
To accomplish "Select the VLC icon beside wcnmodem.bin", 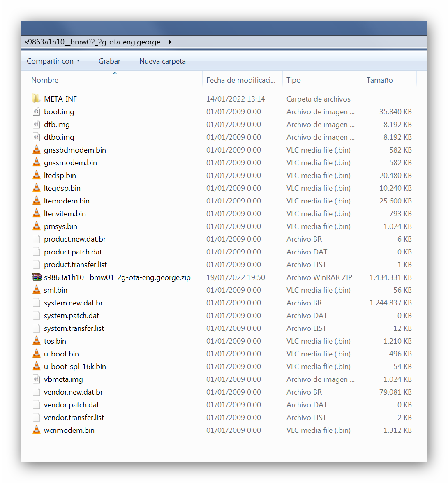I will 36,430.
